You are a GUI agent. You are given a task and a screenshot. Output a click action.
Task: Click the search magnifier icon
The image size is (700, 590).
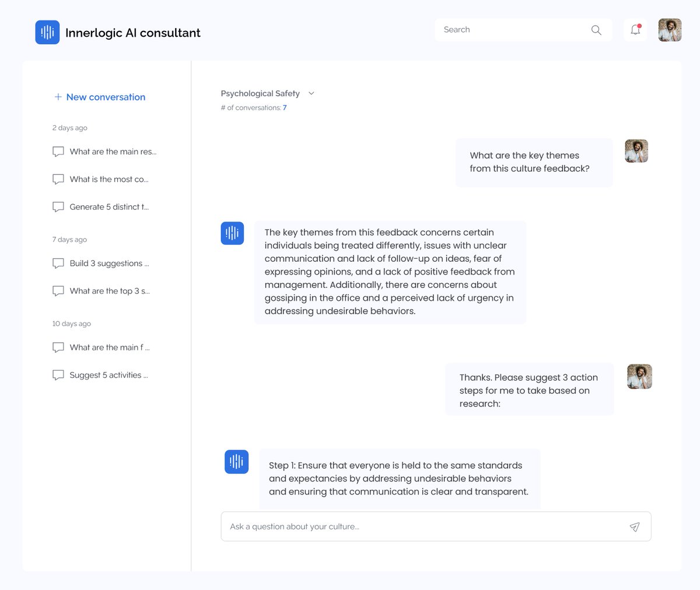tap(596, 30)
